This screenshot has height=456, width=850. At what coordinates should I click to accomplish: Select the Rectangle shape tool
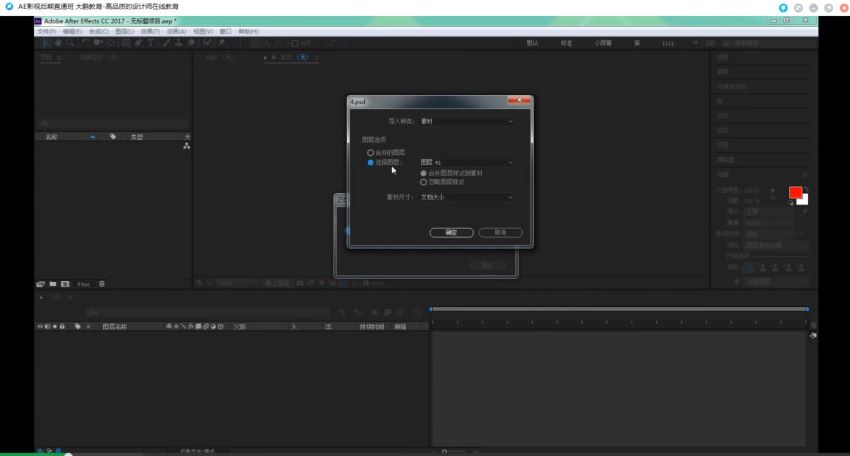point(126,43)
